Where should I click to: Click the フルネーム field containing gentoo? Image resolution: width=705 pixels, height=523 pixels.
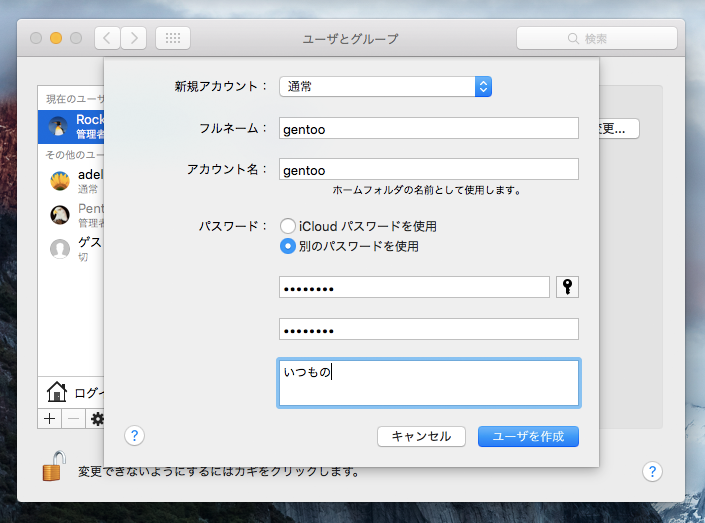[428, 128]
